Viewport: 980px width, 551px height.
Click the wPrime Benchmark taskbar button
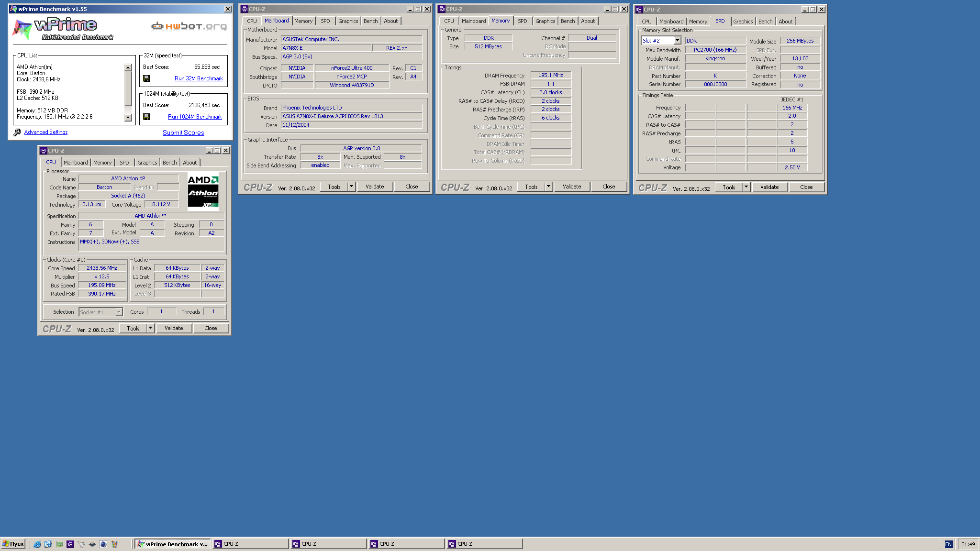pyautogui.click(x=172, y=544)
